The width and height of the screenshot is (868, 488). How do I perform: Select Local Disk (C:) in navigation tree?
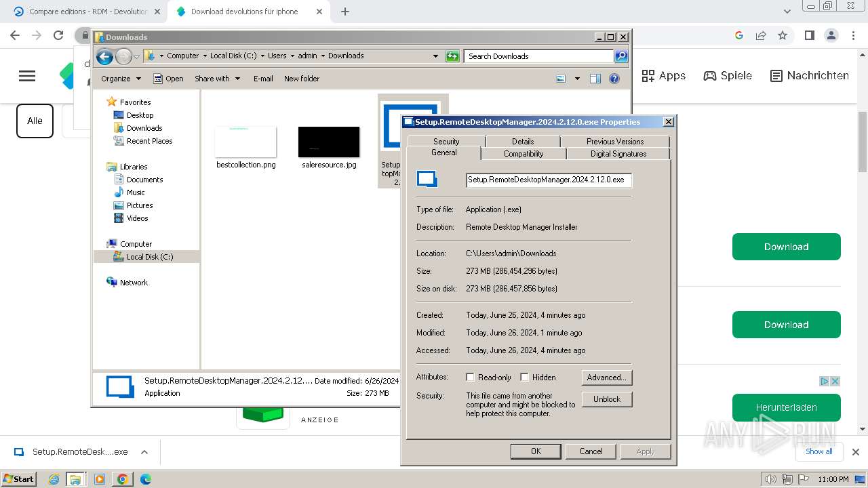click(x=149, y=257)
